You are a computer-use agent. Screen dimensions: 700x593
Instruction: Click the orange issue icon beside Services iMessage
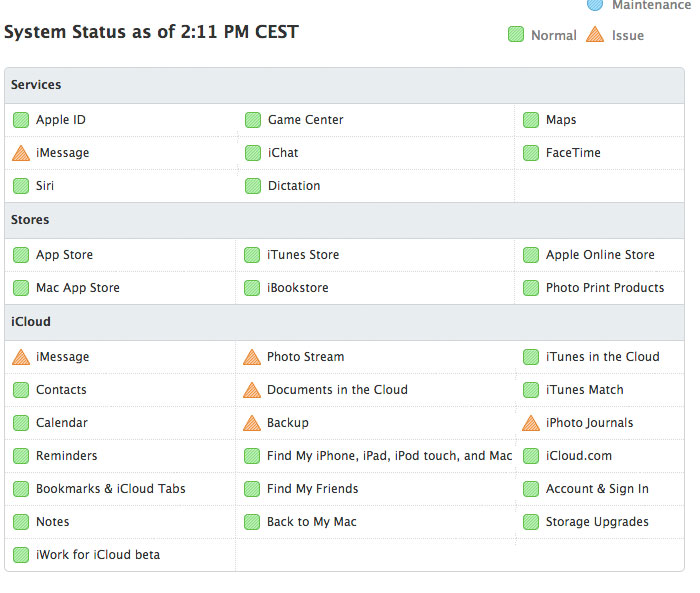tap(21, 153)
